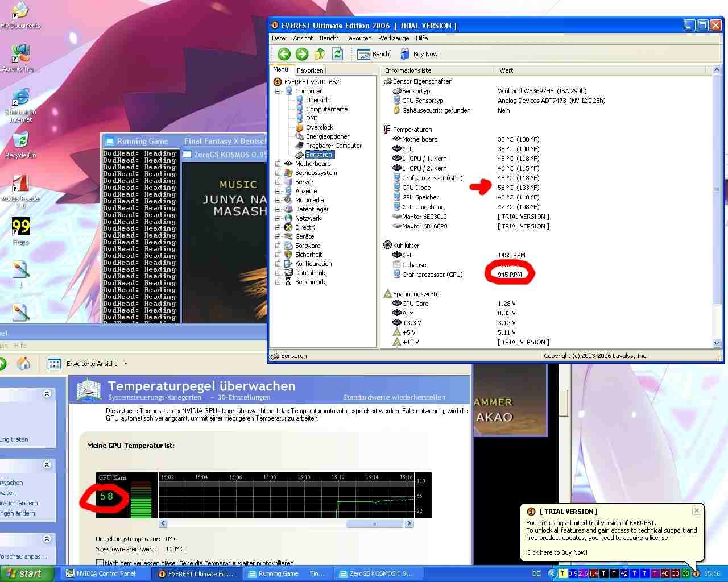
Task: Expand the Benchmark tree node
Action: [x=278, y=282]
